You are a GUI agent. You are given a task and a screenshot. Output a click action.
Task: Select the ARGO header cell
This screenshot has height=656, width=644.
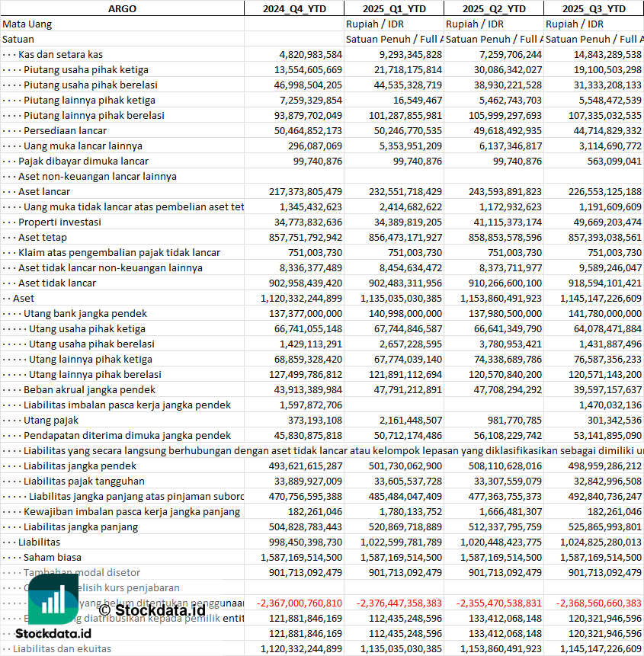click(122, 9)
